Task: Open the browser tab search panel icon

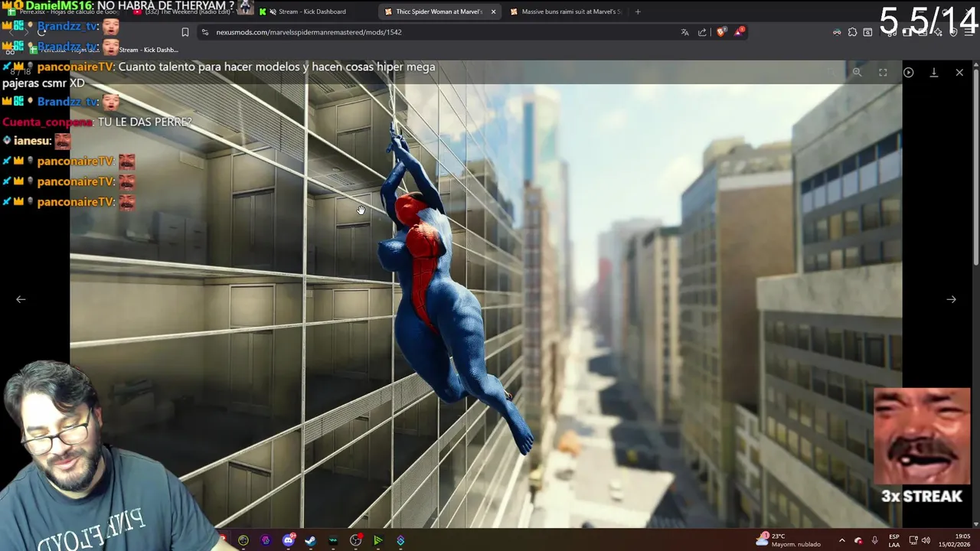Action: (x=867, y=32)
